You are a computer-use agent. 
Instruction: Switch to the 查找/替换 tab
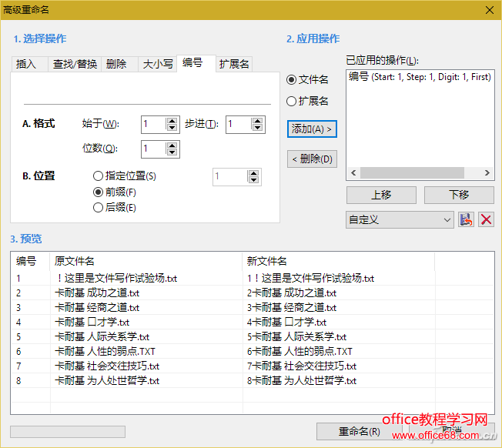tap(75, 64)
